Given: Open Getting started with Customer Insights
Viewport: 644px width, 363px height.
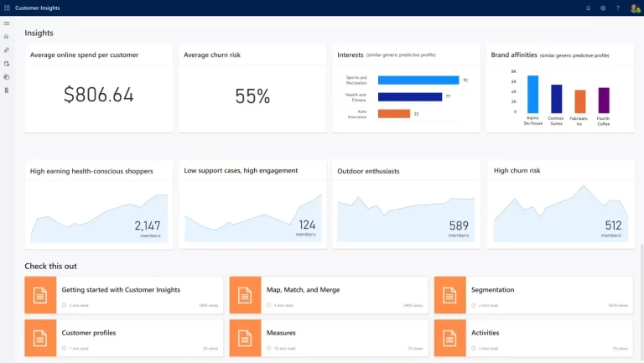Looking at the screenshot, I should tap(121, 290).
